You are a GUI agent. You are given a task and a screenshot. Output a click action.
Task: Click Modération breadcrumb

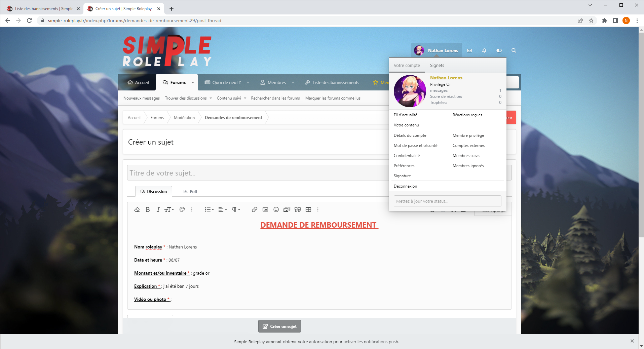tap(184, 118)
